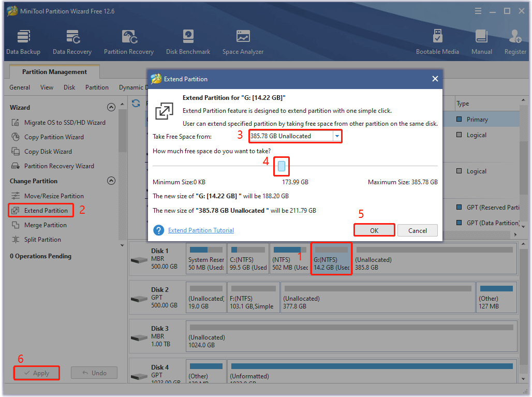Select the F:(NTFS) partition on Disk 2
Viewport: 532px width, 397px height.
[254, 297]
